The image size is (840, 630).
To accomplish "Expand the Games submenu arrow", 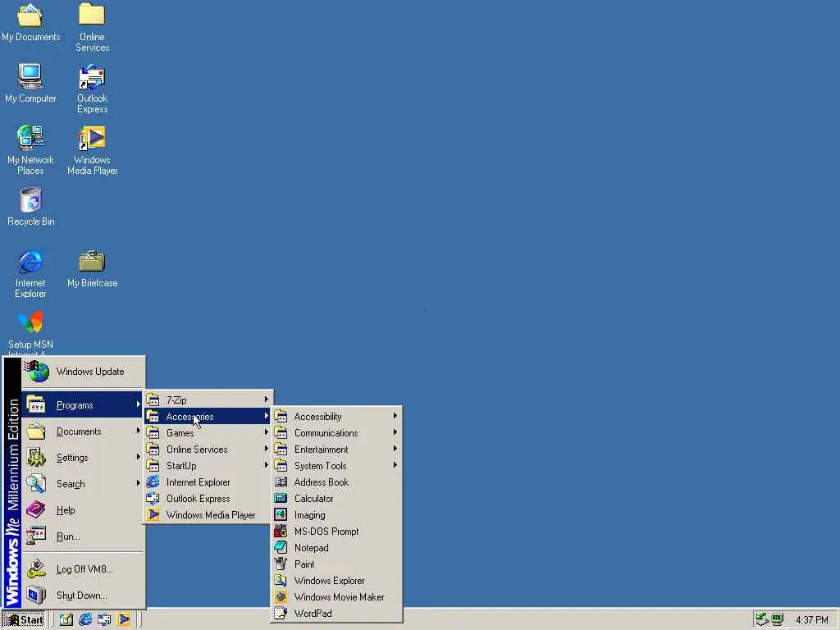I will click(267, 432).
